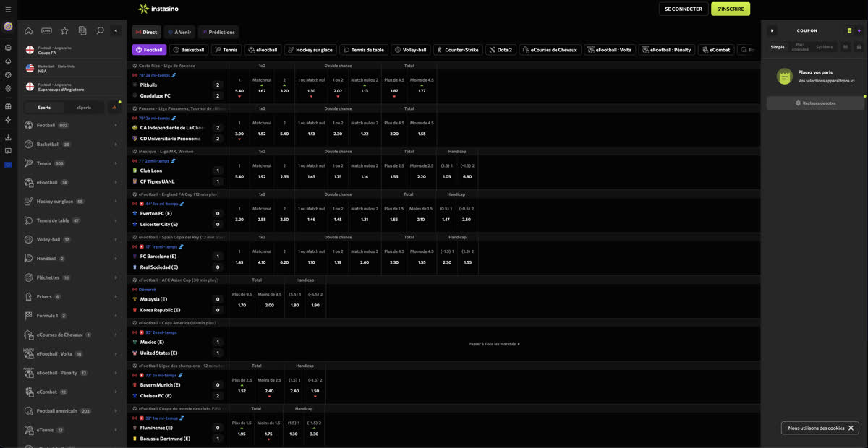This screenshot has width=868, height=448.
Task: Select the Système bet type
Action: 825,47
